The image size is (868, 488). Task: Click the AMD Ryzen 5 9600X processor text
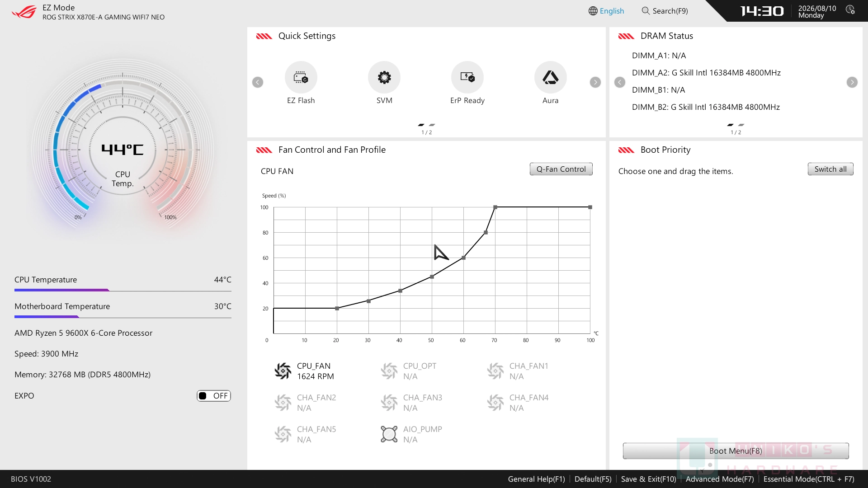point(83,333)
